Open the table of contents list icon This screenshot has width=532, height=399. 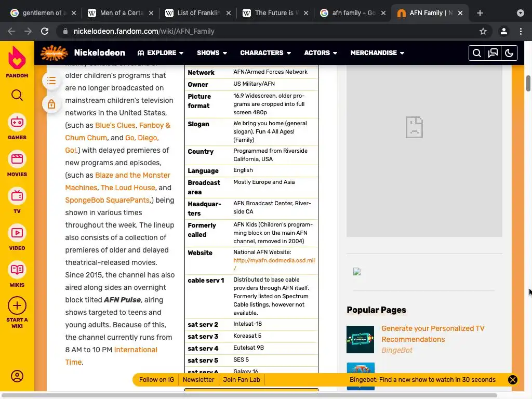51,81
